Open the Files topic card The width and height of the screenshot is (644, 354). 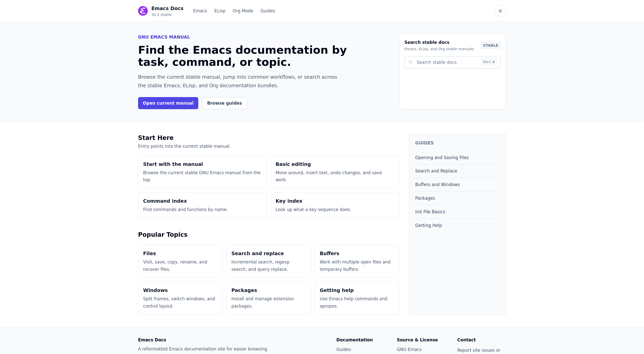[180, 261]
